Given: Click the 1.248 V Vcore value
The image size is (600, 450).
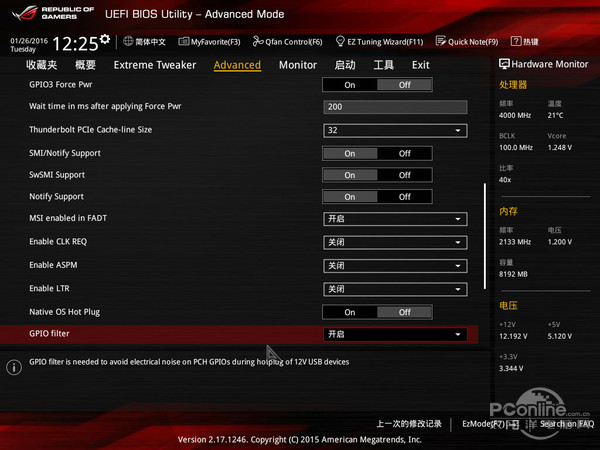Looking at the screenshot, I should [x=560, y=148].
